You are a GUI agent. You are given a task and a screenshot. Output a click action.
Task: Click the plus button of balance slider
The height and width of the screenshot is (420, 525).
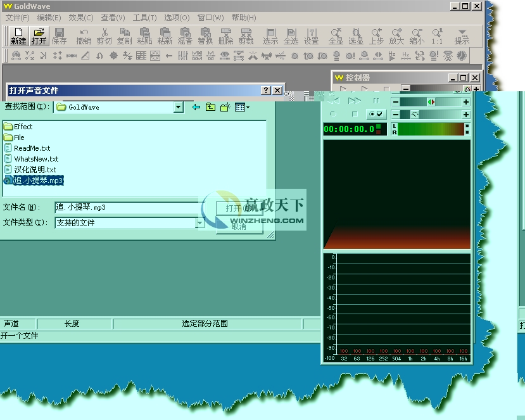click(x=465, y=102)
